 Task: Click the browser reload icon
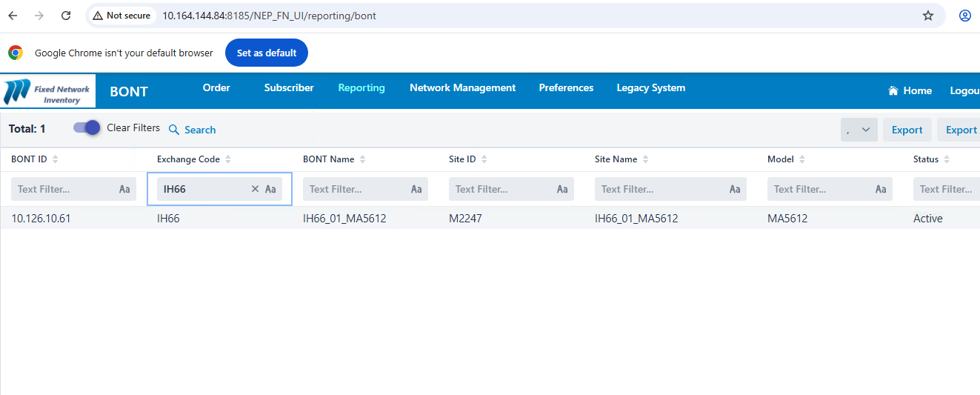click(x=66, y=16)
